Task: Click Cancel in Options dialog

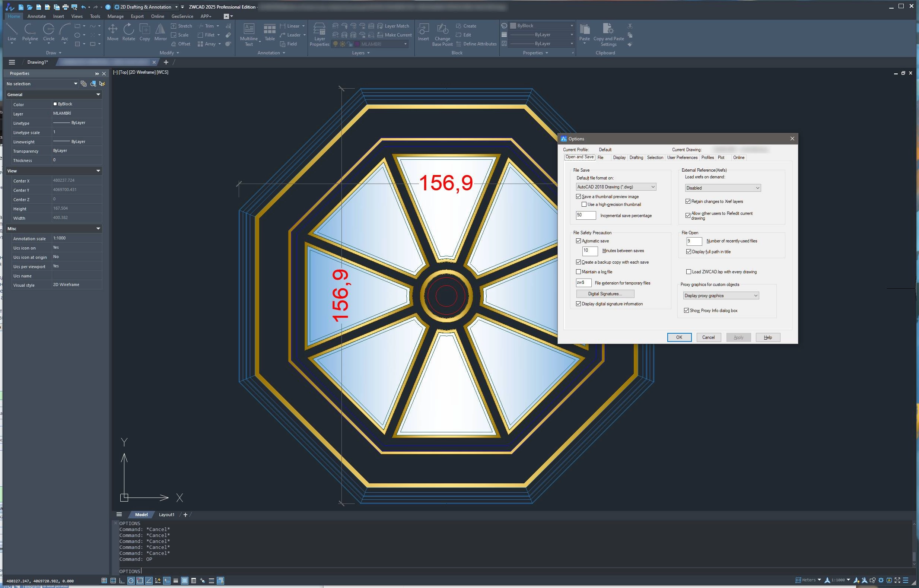Action: pos(708,337)
